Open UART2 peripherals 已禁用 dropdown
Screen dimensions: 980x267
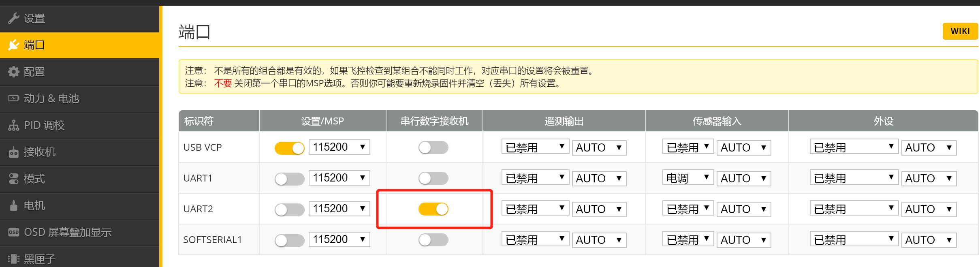pyautogui.click(x=854, y=208)
